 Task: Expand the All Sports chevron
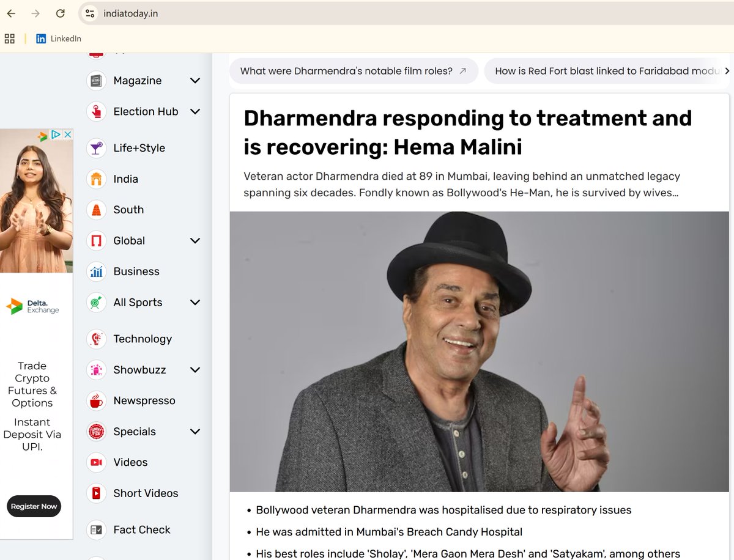click(x=195, y=303)
